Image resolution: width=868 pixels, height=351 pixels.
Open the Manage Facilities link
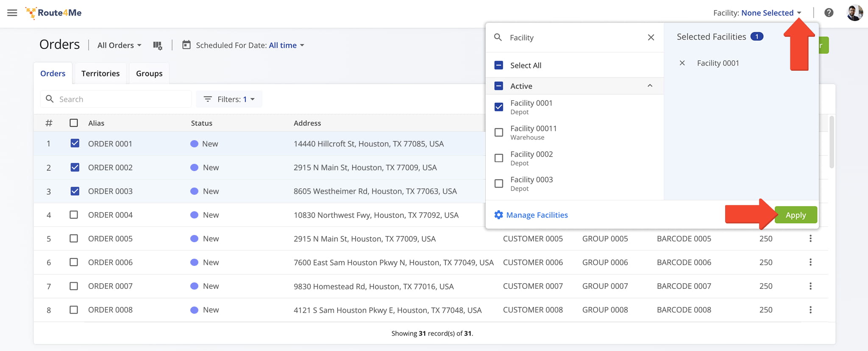(x=537, y=215)
